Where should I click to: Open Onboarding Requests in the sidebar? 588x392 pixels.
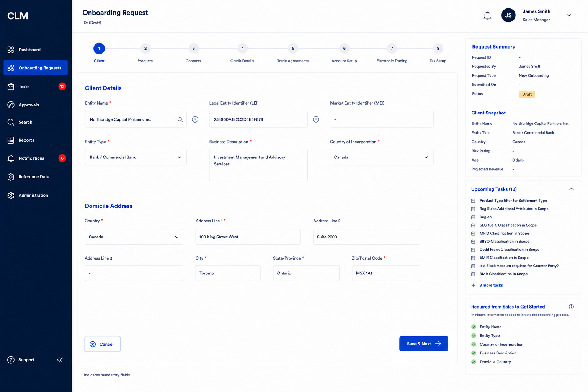coord(36,68)
